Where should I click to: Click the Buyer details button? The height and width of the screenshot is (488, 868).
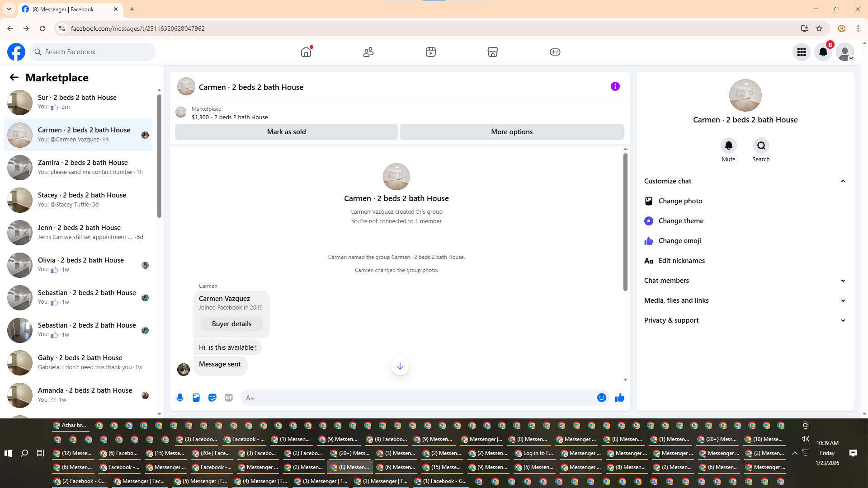coord(231,324)
